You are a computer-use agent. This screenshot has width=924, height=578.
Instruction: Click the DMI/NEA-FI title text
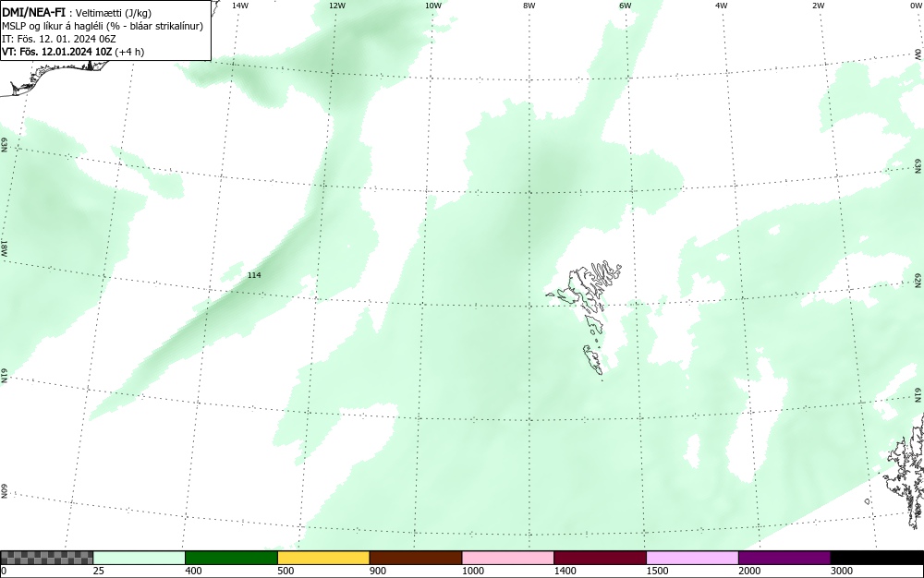33,13
